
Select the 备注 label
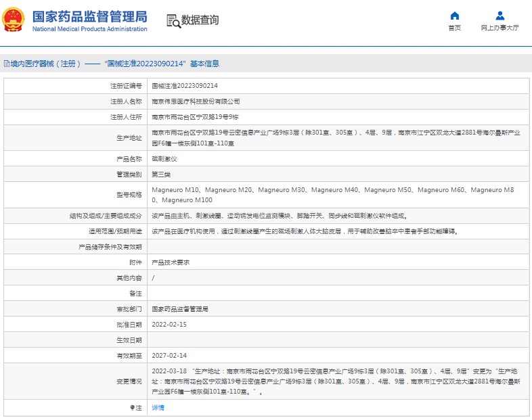coord(135,294)
